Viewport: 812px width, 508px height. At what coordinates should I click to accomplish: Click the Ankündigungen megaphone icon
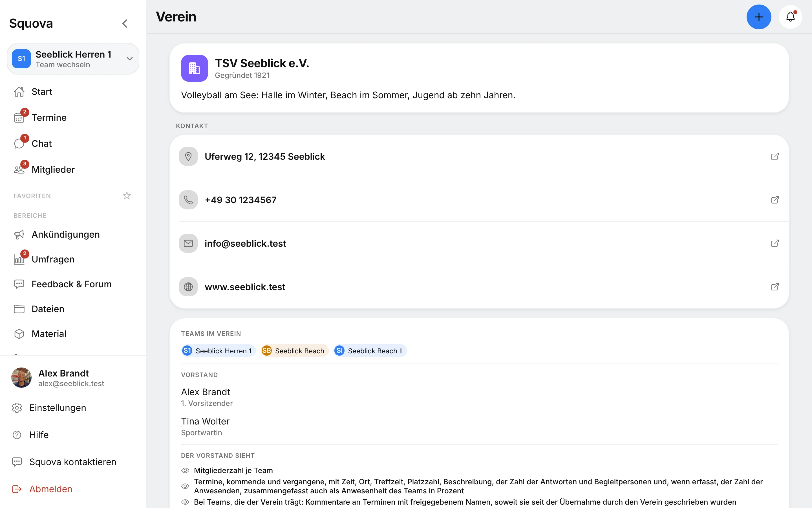(19, 235)
